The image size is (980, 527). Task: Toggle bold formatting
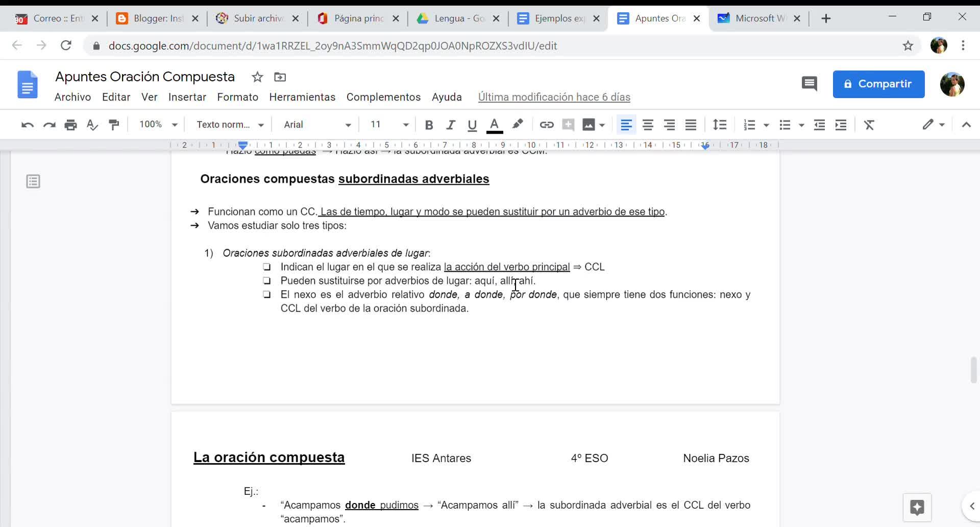429,125
